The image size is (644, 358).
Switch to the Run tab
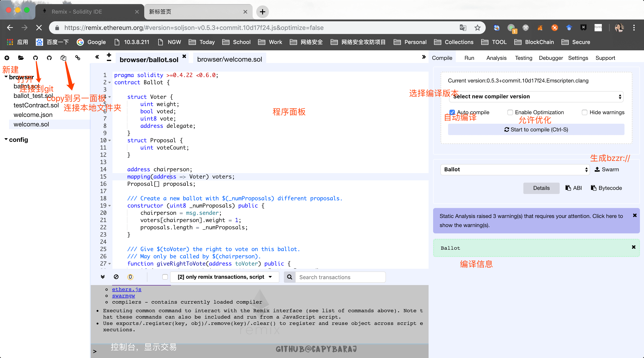[x=469, y=58]
